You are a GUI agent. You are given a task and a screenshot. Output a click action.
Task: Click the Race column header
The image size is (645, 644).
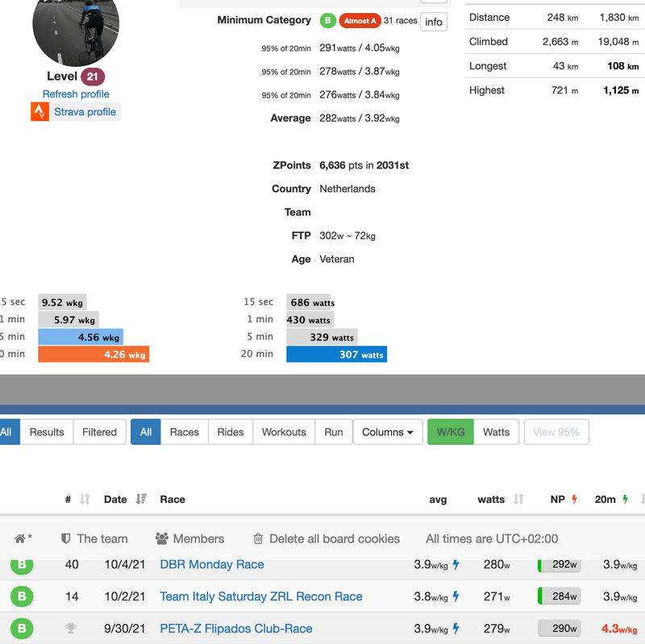coord(173,499)
